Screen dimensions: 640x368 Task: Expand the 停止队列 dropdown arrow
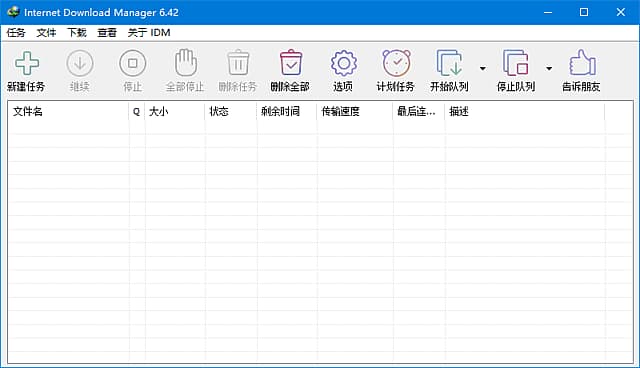pyautogui.click(x=549, y=69)
